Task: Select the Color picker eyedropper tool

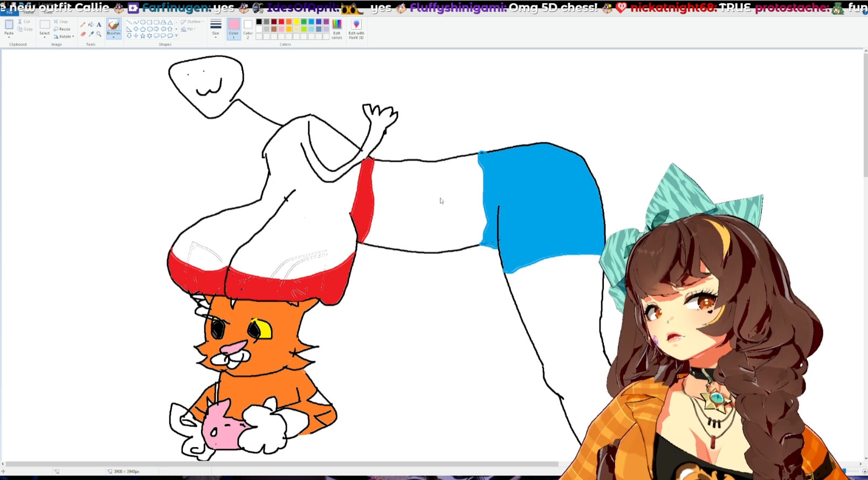Action: [x=91, y=34]
